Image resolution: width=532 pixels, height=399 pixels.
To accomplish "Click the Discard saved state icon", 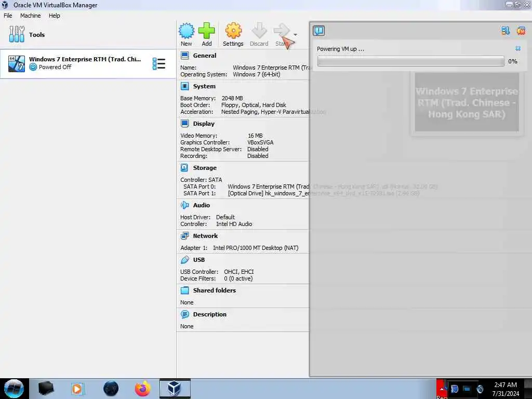I will tap(259, 31).
